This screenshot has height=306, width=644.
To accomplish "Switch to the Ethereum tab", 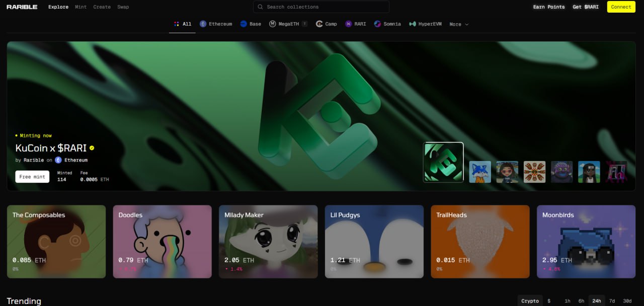I will click(216, 24).
